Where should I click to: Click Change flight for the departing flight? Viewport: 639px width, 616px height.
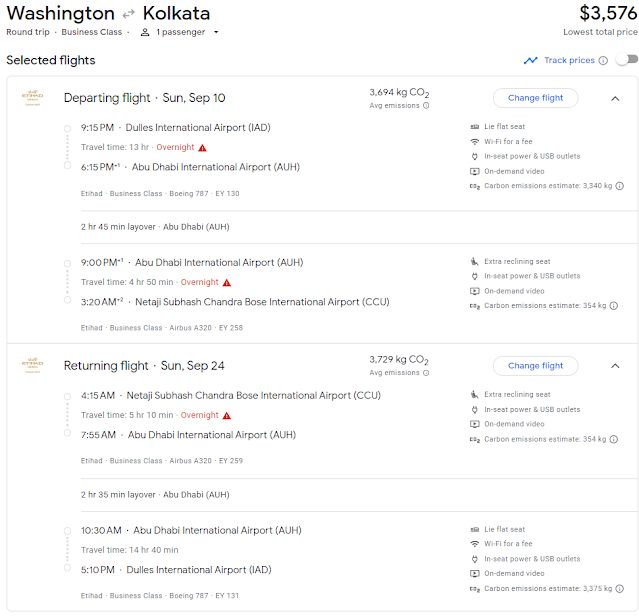coord(535,98)
